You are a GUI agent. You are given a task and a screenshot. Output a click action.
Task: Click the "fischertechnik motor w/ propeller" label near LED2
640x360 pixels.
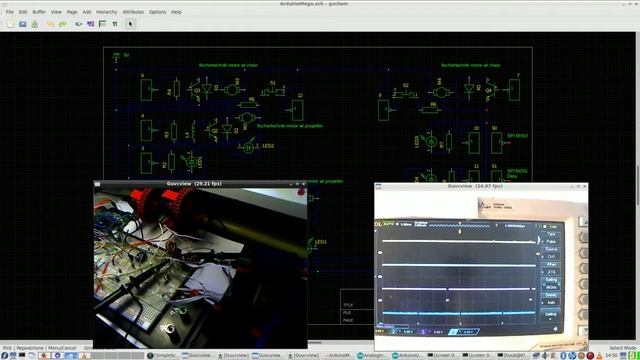pyautogui.click(x=290, y=126)
